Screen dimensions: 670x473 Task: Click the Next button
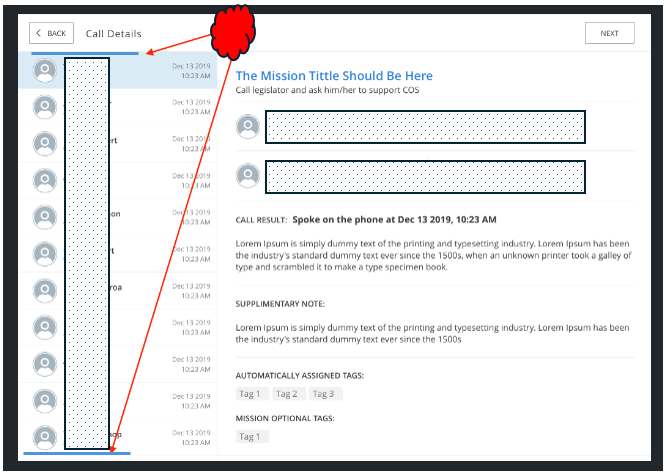609,33
